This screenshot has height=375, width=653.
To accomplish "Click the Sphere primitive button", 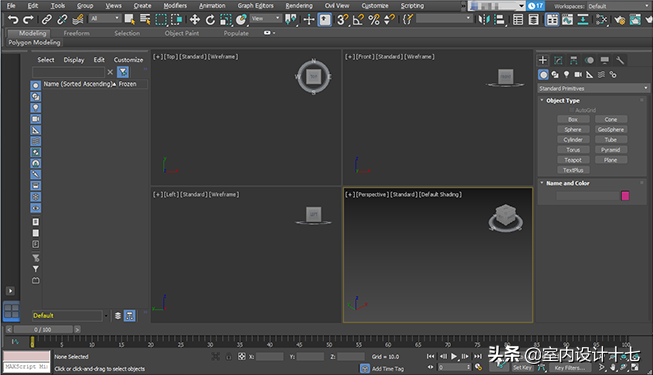I will [573, 130].
